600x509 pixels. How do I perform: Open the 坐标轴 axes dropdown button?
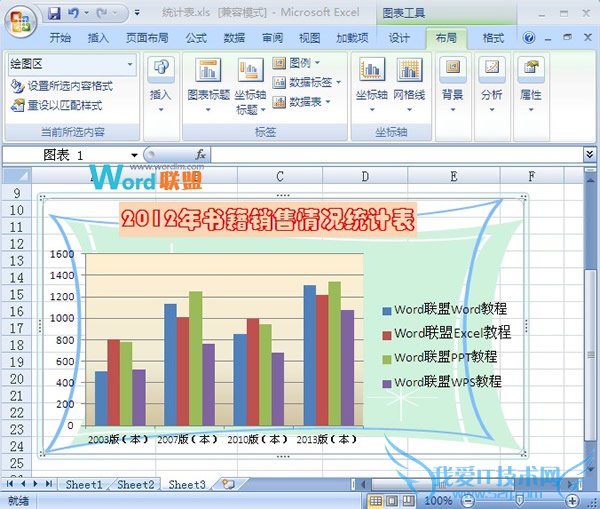pos(372,85)
